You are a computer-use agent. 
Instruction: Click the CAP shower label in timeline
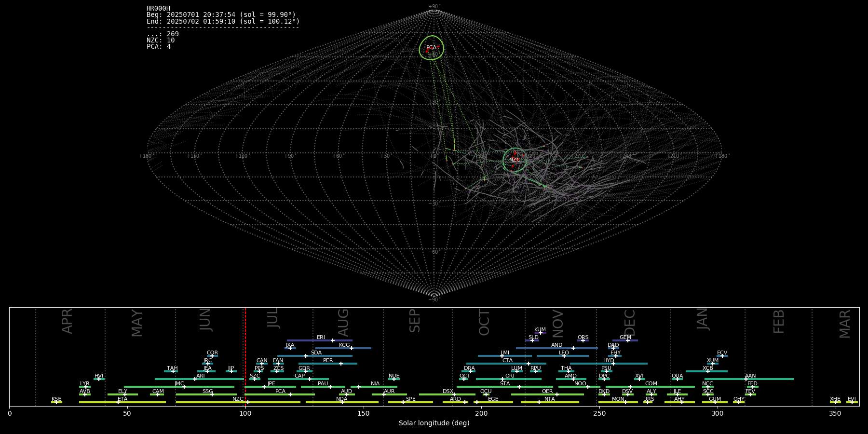tap(300, 376)
